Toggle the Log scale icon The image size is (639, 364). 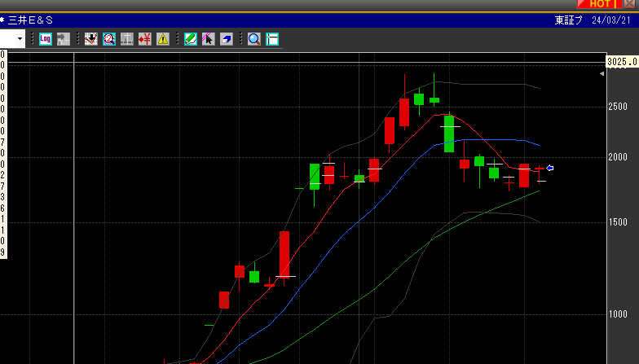point(45,38)
